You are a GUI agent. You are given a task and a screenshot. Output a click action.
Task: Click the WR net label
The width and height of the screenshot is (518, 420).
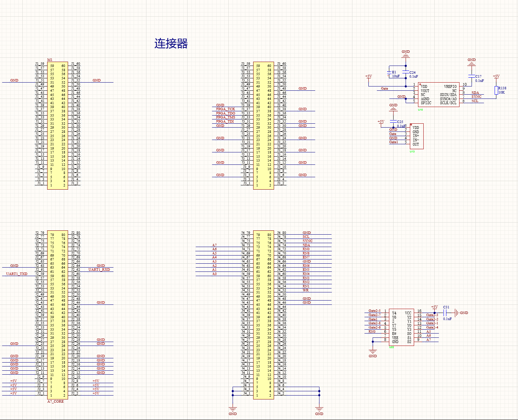pyautogui.click(x=306, y=290)
